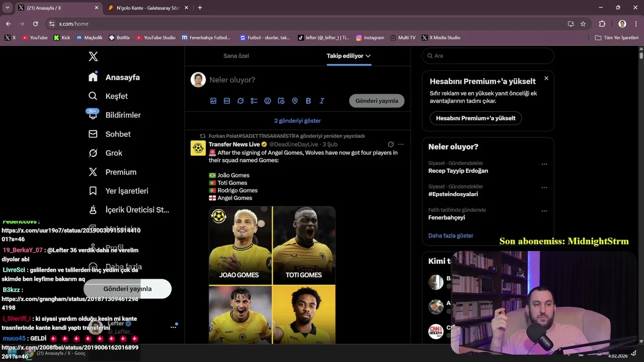Toggle bold text in composer
The height and width of the screenshot is (362, 644).
click(x=308, y=101)
